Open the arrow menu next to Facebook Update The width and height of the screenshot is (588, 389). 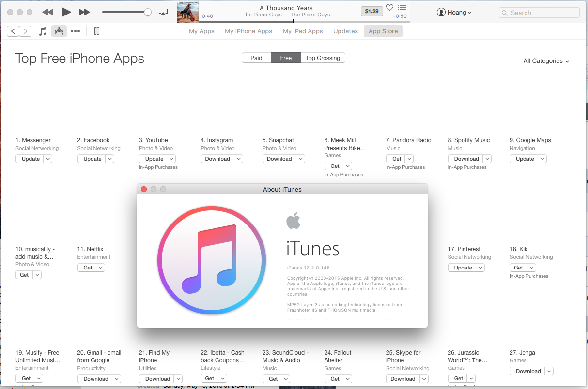click(x=110, y=159)
